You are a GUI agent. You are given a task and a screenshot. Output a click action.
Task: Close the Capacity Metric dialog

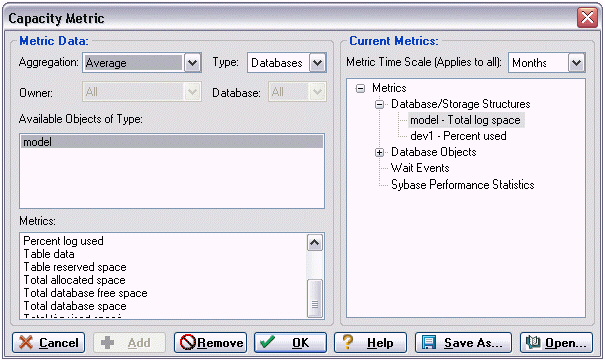coord(587,17)
